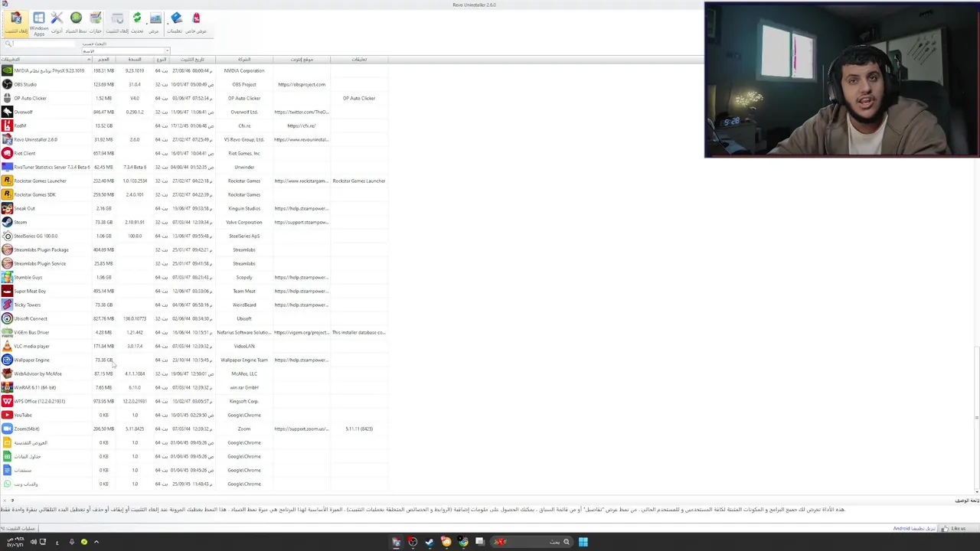Select the ViGEm Bus Driver row
Viewport: 980px width, 551px height.
pyautogui.click(x=194, y=332)
